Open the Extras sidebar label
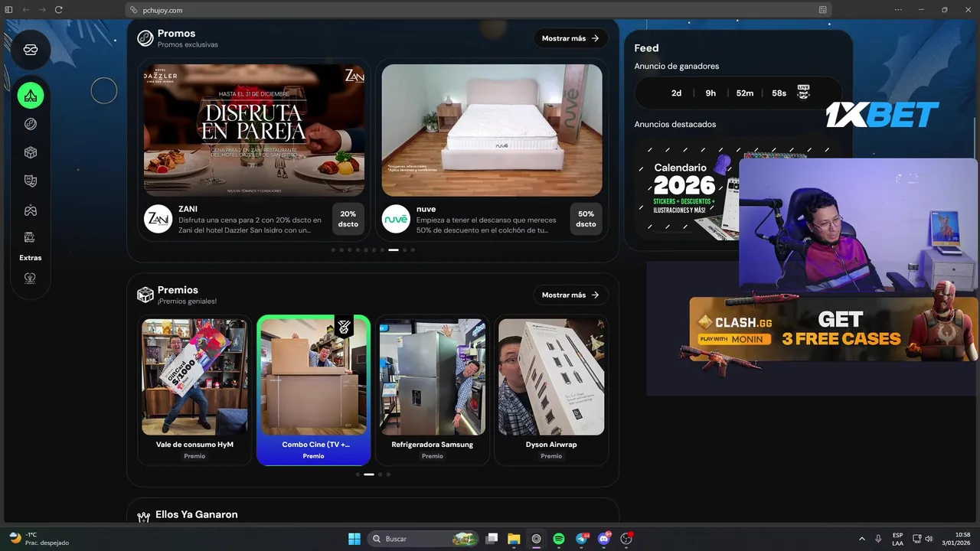Screen dimensions: 980x551 tap(31, 258)
